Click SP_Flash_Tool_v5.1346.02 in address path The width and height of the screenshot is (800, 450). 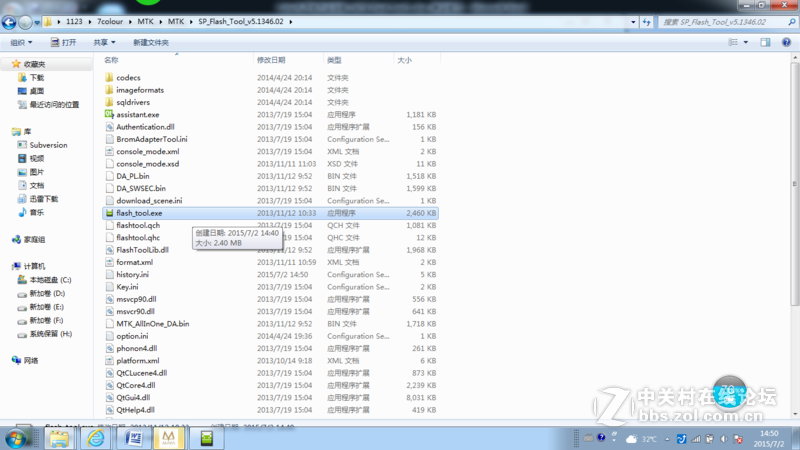(x=241, y=21)
